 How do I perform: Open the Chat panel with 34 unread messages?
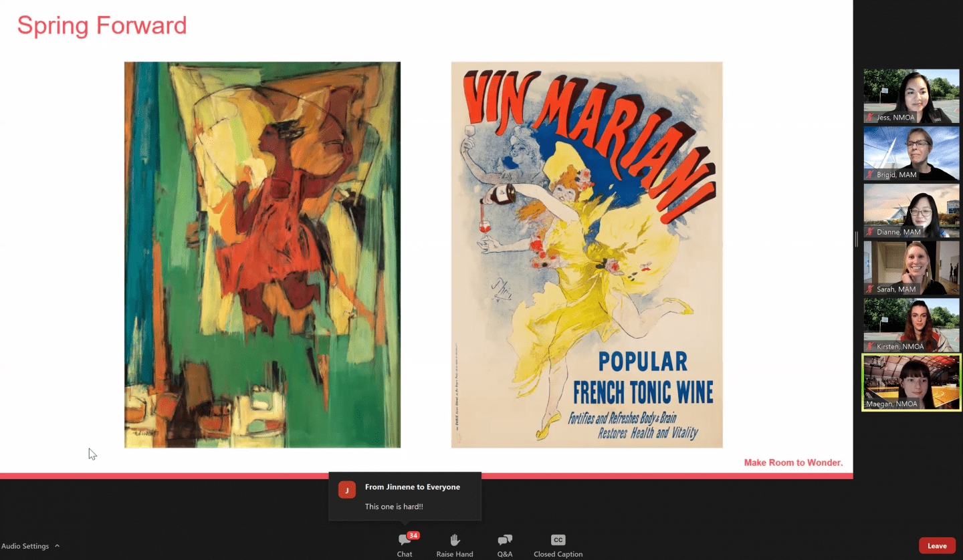pyautogui.click(x=405, y=545)
